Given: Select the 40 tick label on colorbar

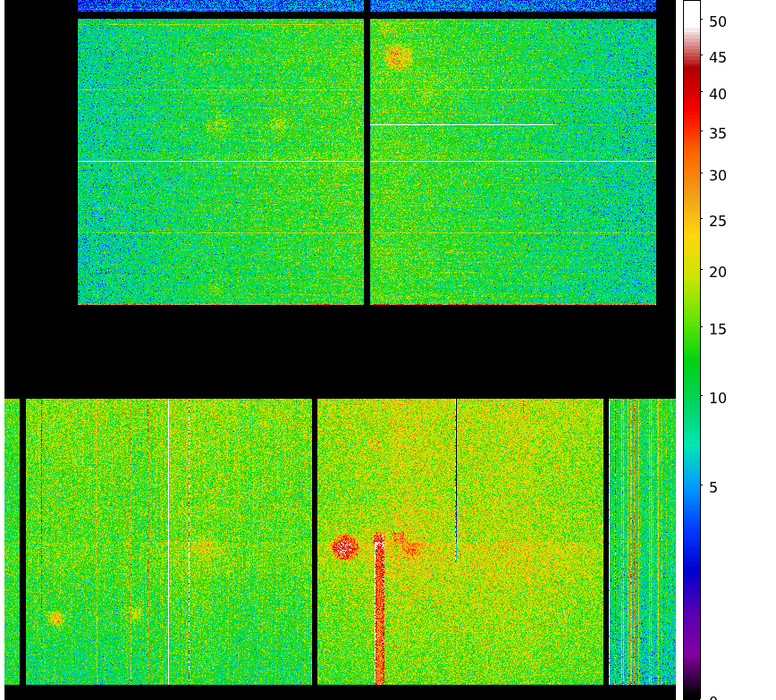Looking at the screenshot, I should (x=718, y=94).
